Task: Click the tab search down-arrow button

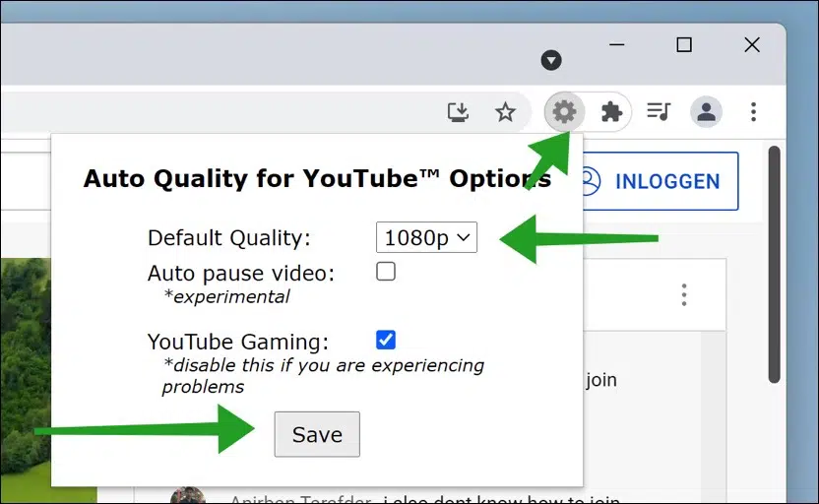Action: pos(551,60)
